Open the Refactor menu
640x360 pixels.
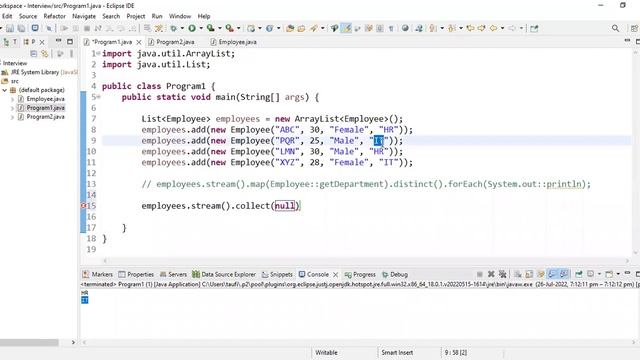55,16
